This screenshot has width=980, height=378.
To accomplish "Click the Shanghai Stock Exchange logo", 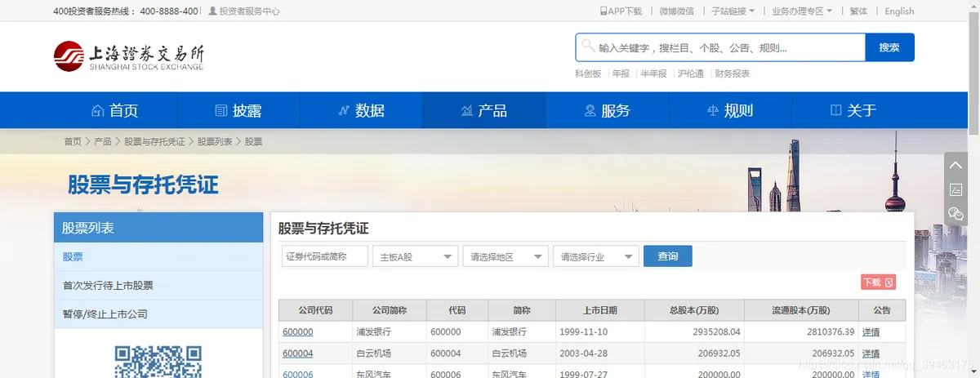I will [129, 56].
